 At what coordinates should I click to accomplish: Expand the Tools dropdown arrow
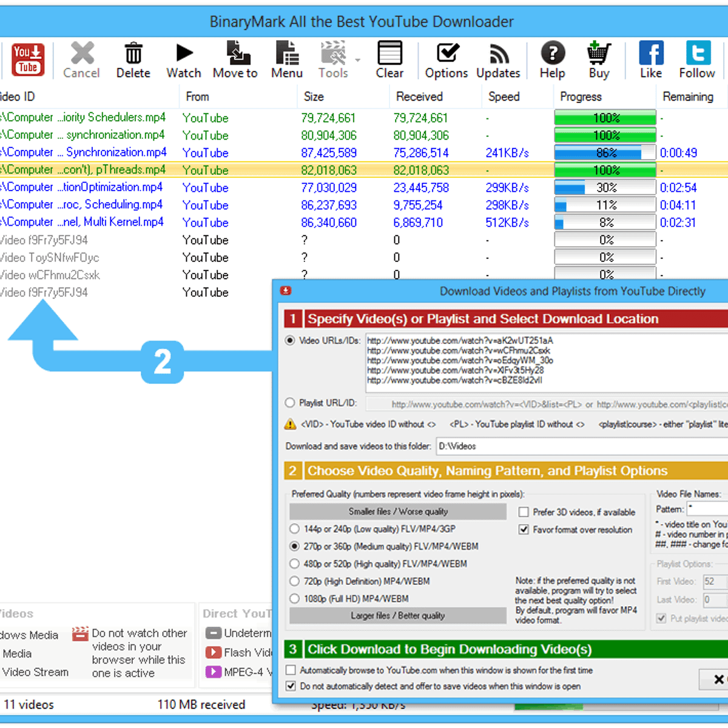click(x=358, y=60)
